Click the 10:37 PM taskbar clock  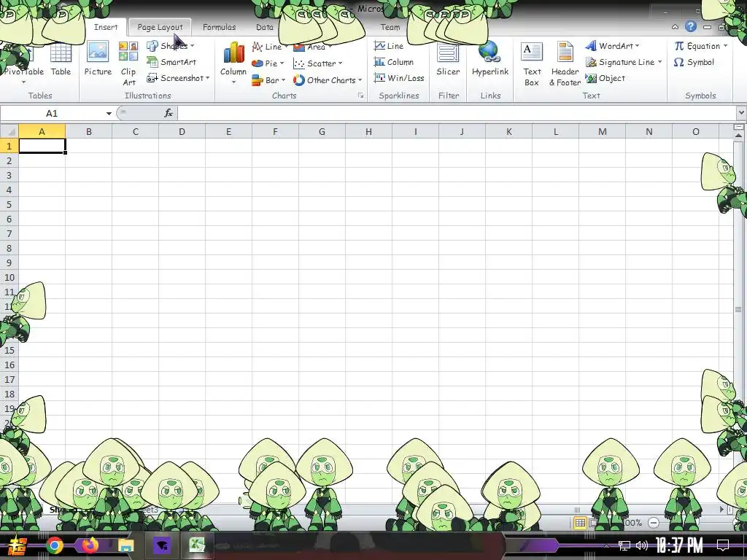click(679, 545)
